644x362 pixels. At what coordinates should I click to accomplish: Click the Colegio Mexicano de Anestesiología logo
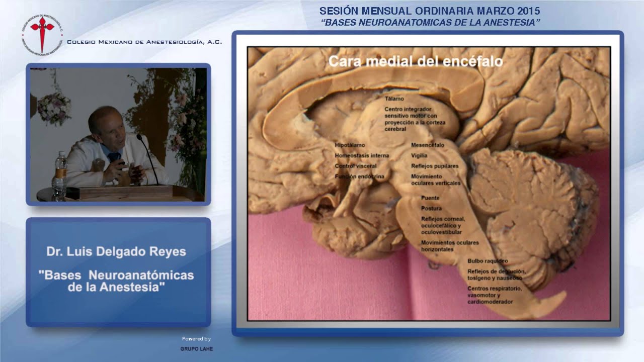tap(42, 34)
